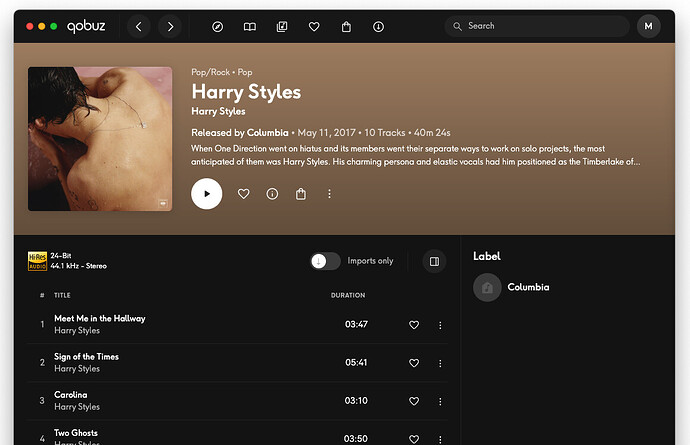Open Favorites heart icon in top bar
690x445 pixels.
click(x=314, y=27)
